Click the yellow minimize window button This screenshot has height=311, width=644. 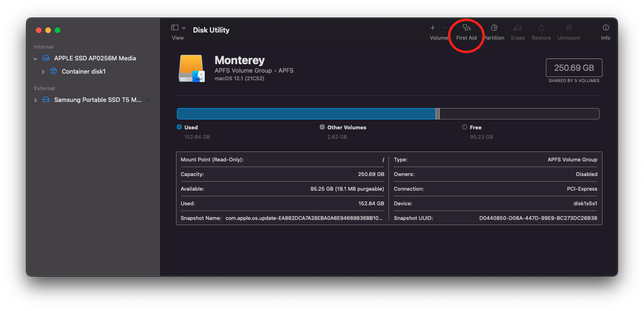pyautogui.click(x=48, y=30)
